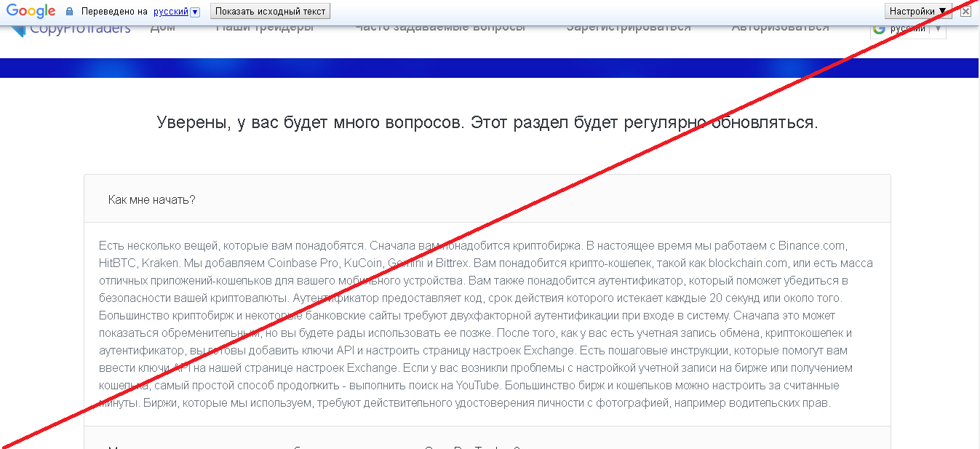The width and height of the screenshot is (980, 449).
Task: Open the site language selector русский
Action: click(908, 30)
